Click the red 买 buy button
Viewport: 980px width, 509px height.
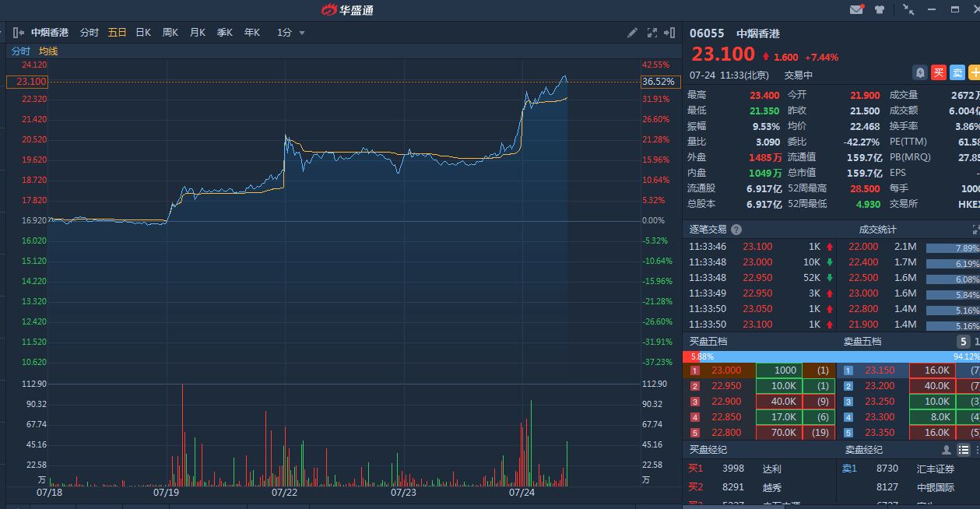point(939,72)
